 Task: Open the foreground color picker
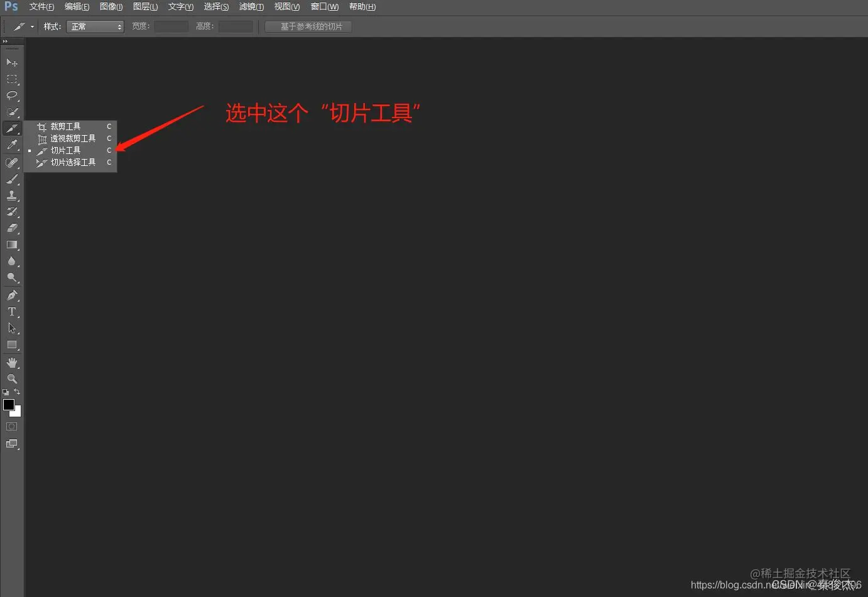(9, 405)
